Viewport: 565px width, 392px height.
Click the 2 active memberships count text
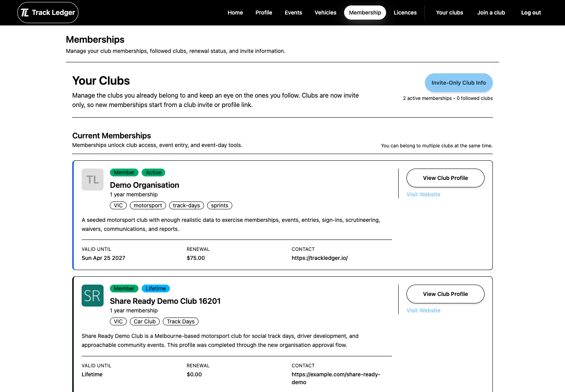[427, 98]
